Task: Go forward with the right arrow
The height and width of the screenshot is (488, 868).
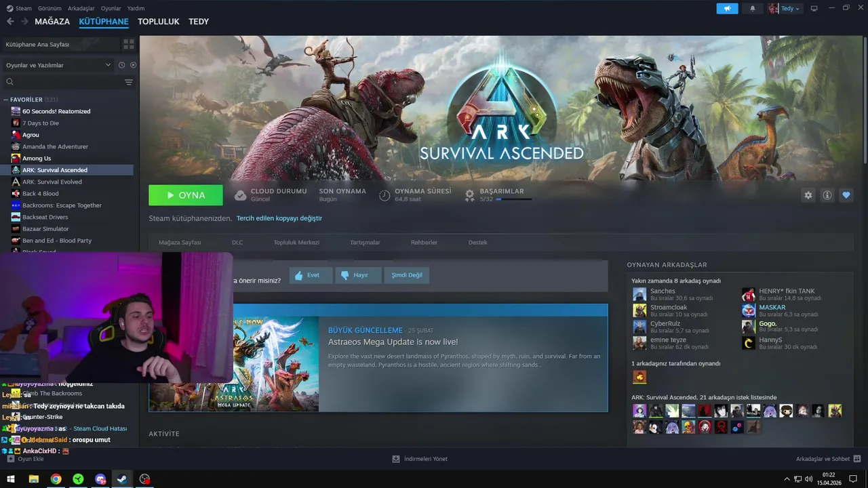Action: [x=24, y=22]
